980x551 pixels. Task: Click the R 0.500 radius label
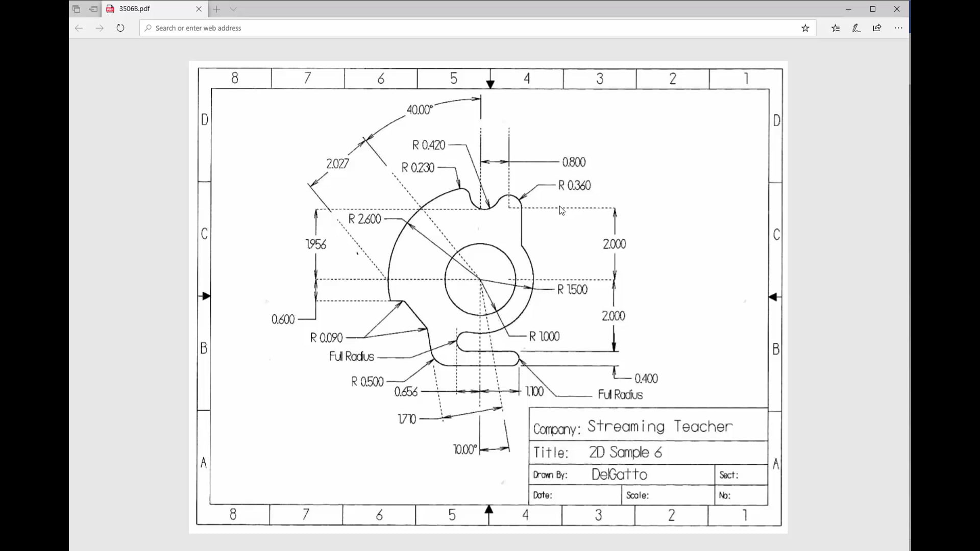[367, 382]
